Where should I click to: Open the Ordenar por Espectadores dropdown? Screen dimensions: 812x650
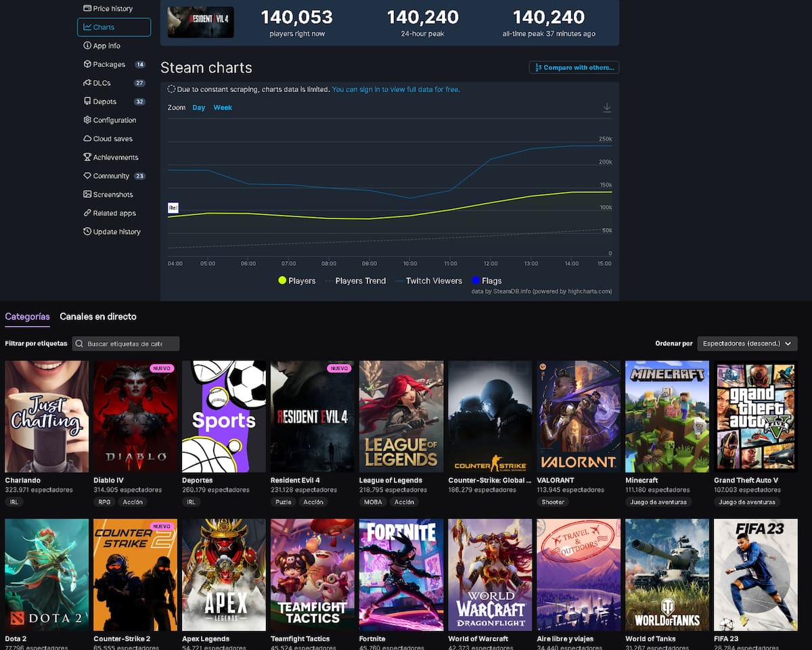tap(747, 344)
